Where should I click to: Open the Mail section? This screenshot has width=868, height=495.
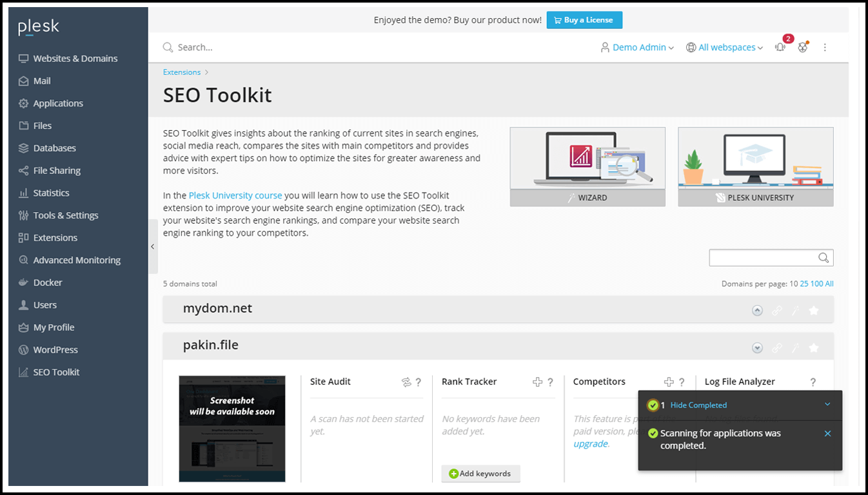[34, 81]
